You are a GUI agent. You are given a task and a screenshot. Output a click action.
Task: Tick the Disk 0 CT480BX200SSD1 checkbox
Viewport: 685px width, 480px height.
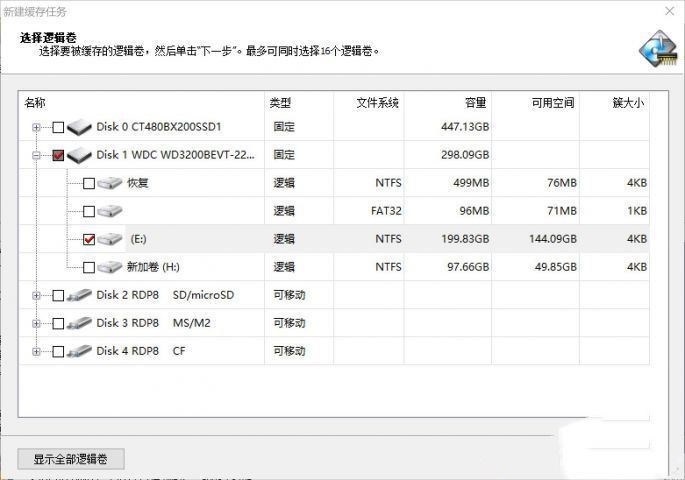[x=58, y=127]
